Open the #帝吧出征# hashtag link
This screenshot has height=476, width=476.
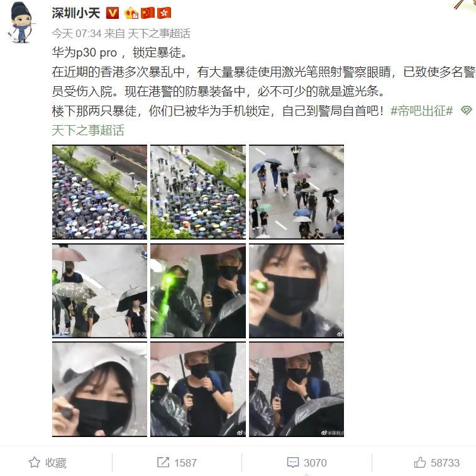422,111
